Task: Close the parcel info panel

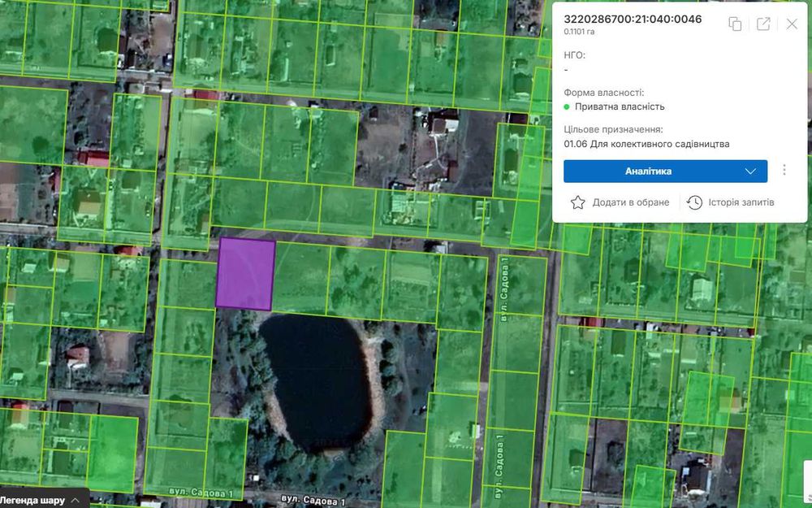Action: (792, 24)
